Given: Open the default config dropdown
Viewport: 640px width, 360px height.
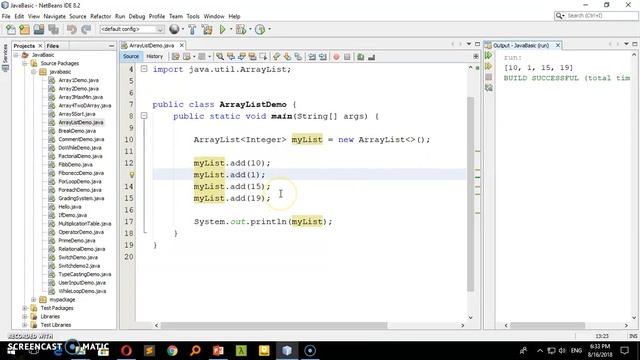Looking at the screenshot, I should point(131,29).
